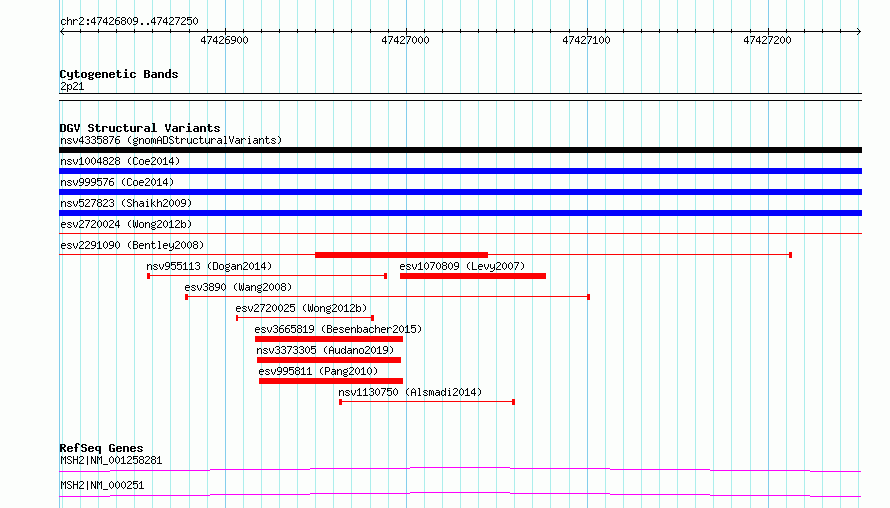Click the thin red line under esv2720024

(460, 233)
